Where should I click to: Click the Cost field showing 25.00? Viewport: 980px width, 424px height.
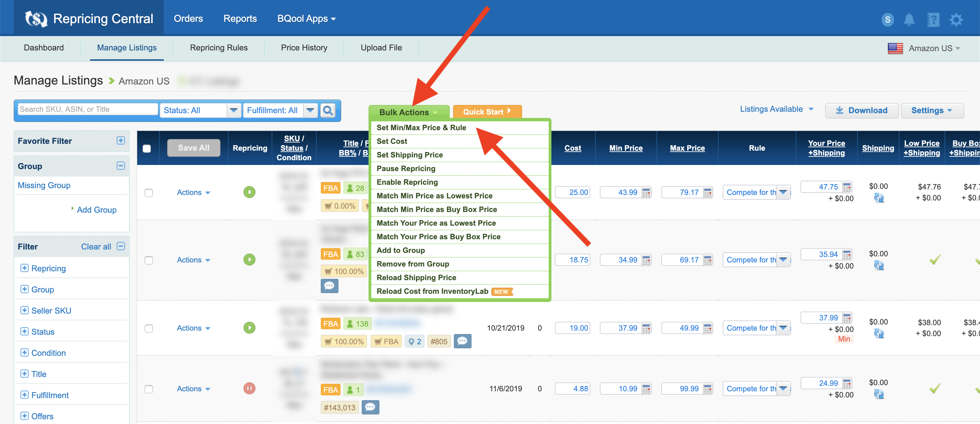pyautogui.click(x=573, y=193)
